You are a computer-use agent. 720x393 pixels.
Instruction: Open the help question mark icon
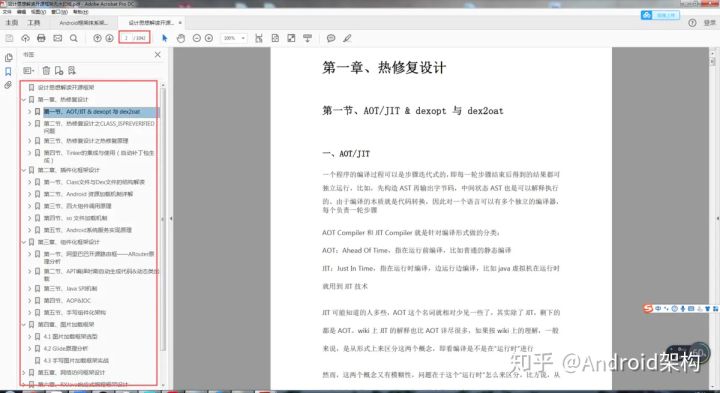click(x=692, y=23)
